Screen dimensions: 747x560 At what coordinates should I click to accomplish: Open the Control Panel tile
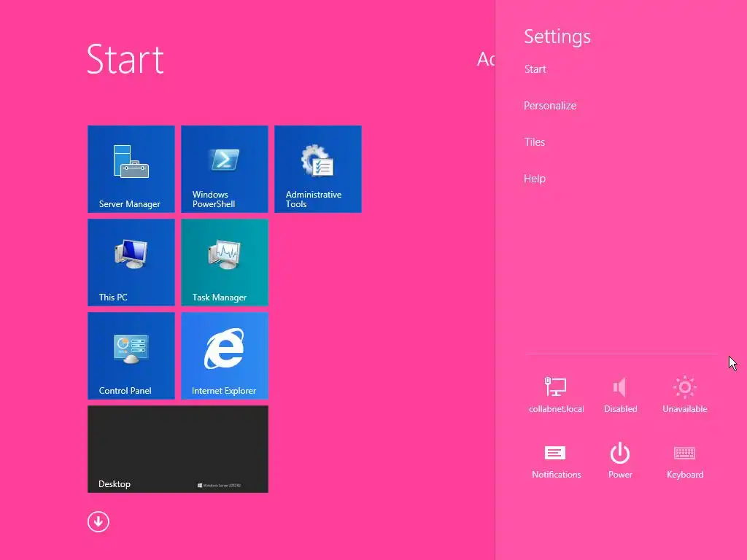131,356
